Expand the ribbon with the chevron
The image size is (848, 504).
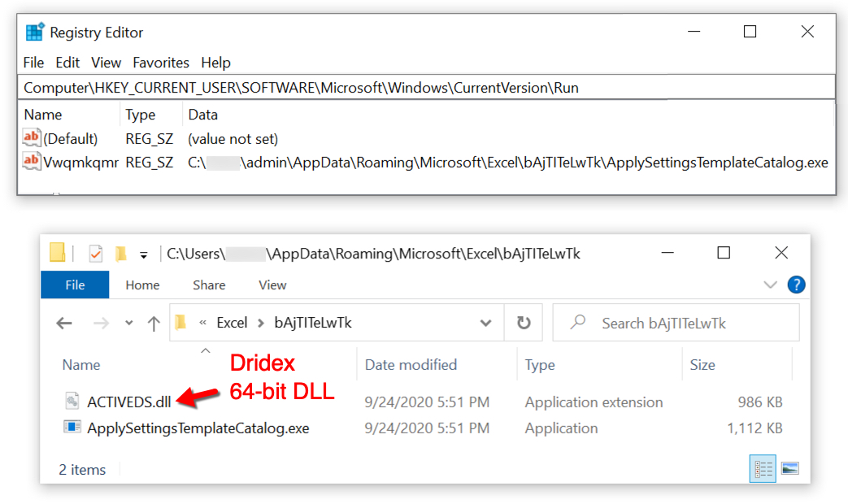[770, 285]
